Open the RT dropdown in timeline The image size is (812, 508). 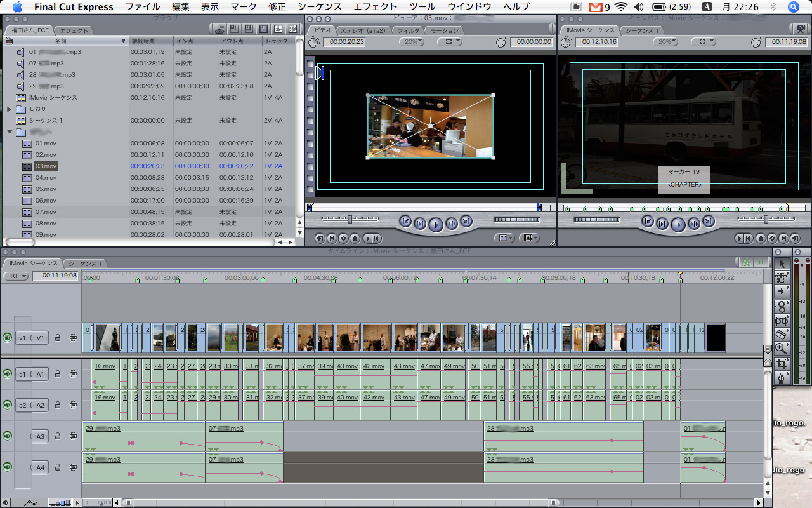pos(16,276)
